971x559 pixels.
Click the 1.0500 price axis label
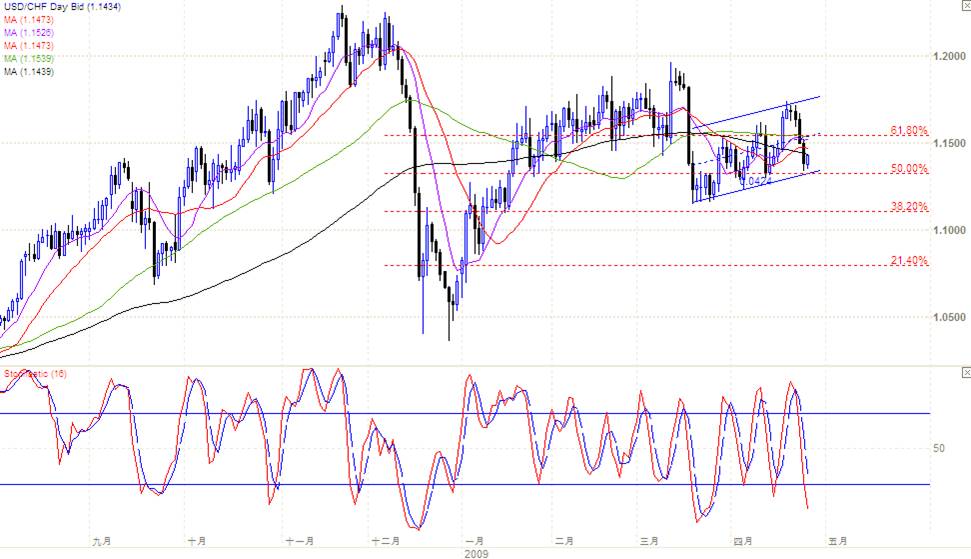pyautogui.click(x=949, y=318)
